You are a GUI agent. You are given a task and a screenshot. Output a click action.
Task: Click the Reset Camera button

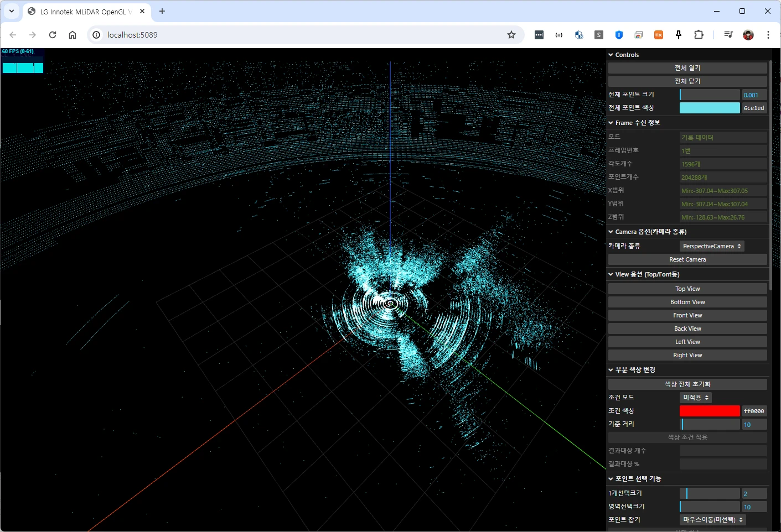tap(687, 259)
